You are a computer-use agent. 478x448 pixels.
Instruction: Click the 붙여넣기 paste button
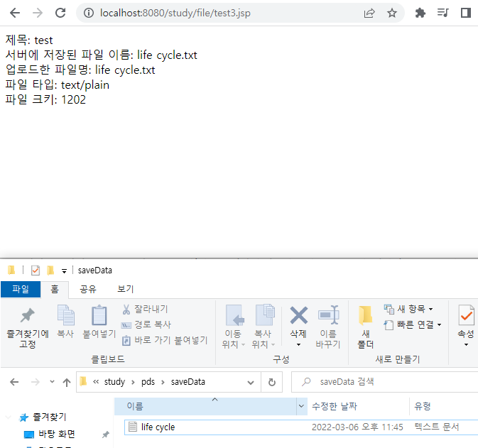pyautogui.click(x=99, y=322)
